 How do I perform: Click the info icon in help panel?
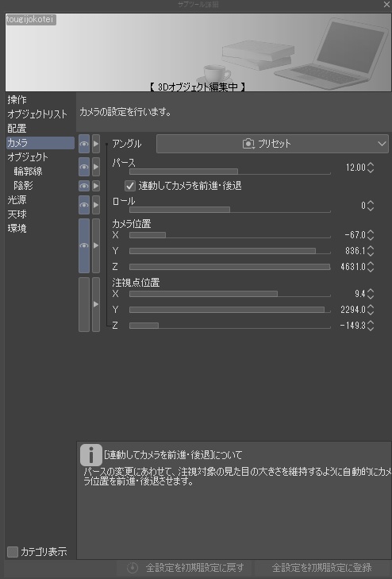click(x=91, y=455)
